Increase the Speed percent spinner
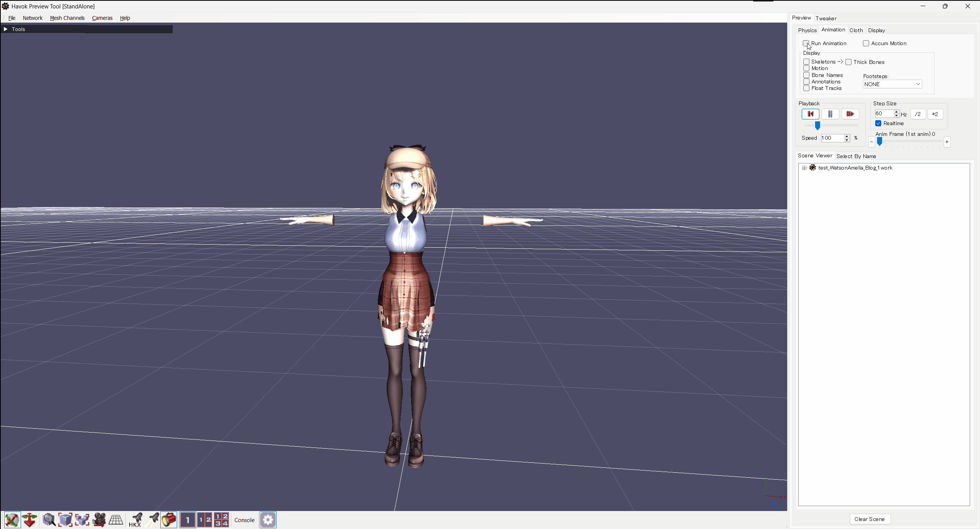Image resolution: width=980 pixels, height=529 pixels. (847, 136)
